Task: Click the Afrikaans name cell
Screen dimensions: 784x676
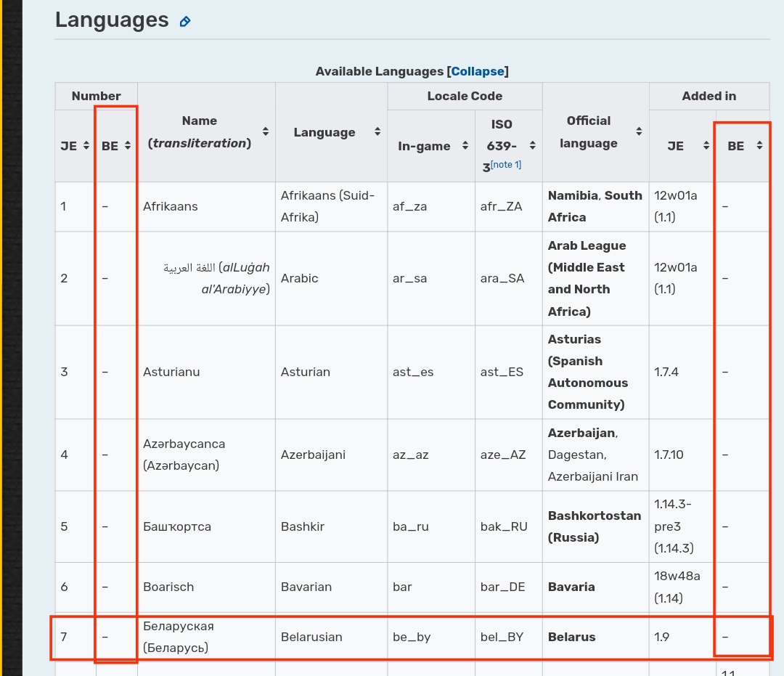Action: coord(171,206)
